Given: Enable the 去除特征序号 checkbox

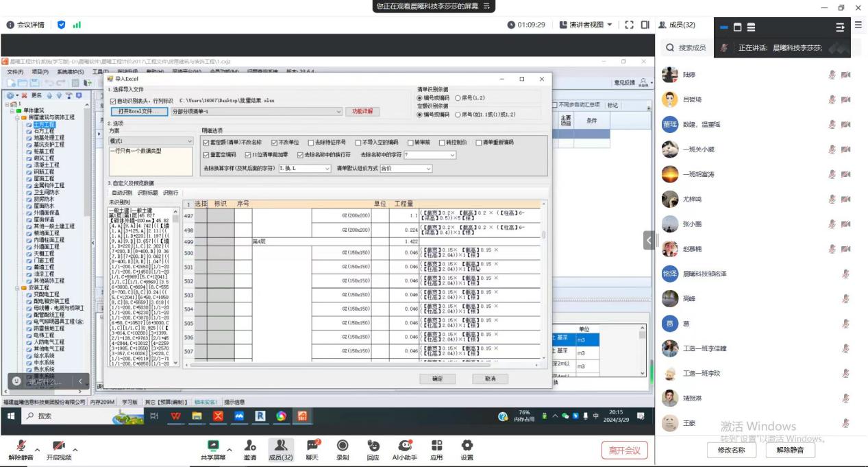Looking at the screenshot, I should (x=311, y=143).
